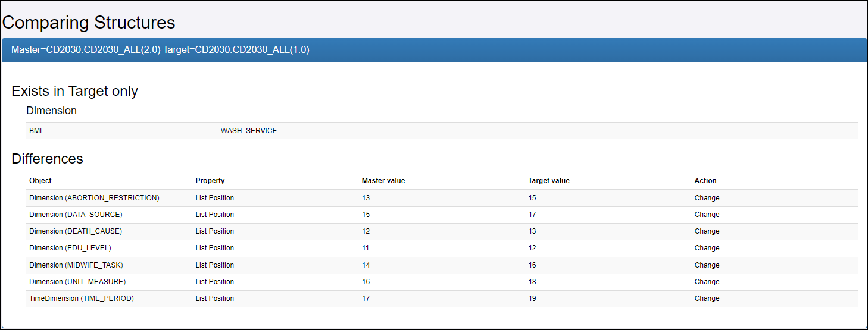Click the Object column header
This screenshot has height=330, width=868.
[x=40, y=181]
